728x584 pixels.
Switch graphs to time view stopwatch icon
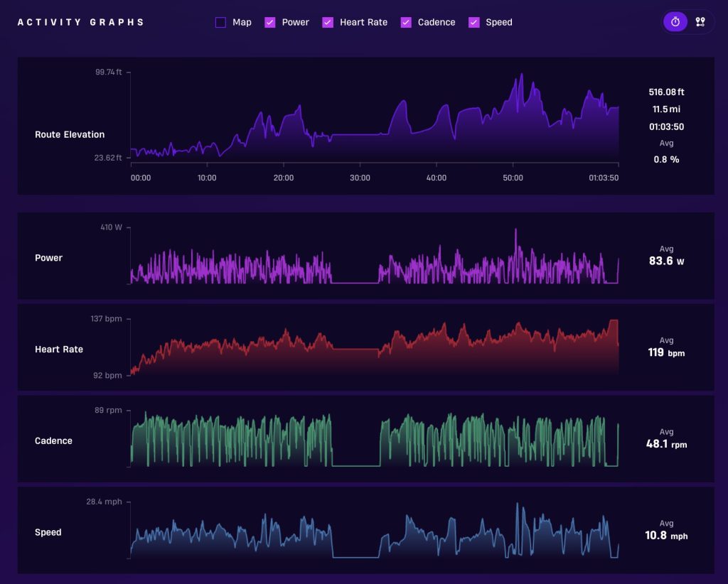click(x=675, y=22)
